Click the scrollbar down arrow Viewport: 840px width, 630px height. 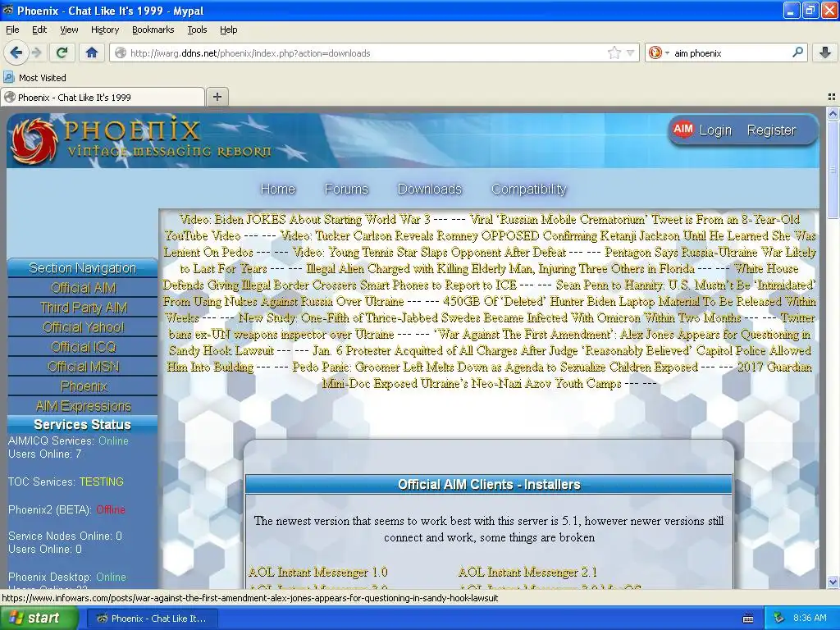point(833,582)
